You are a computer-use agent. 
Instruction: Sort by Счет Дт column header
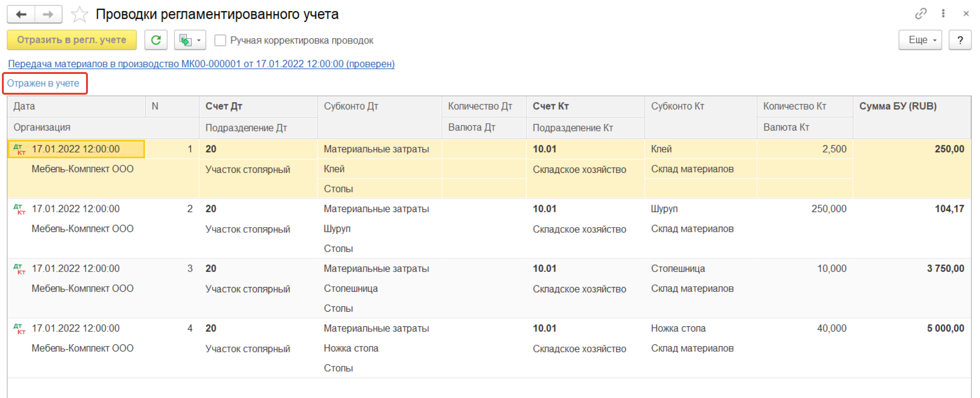pyautogui.click(x=224, y=106)
